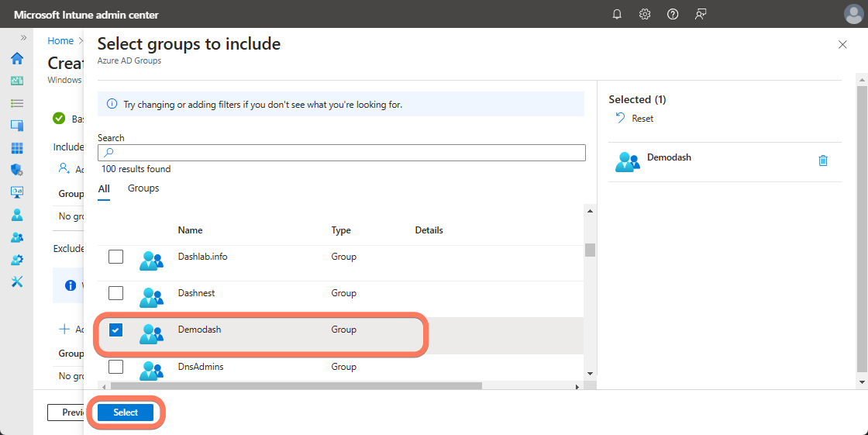The height and width of the screenshot is (435, 868).
Task: Open the user account avatar
Action: point(852,14)
